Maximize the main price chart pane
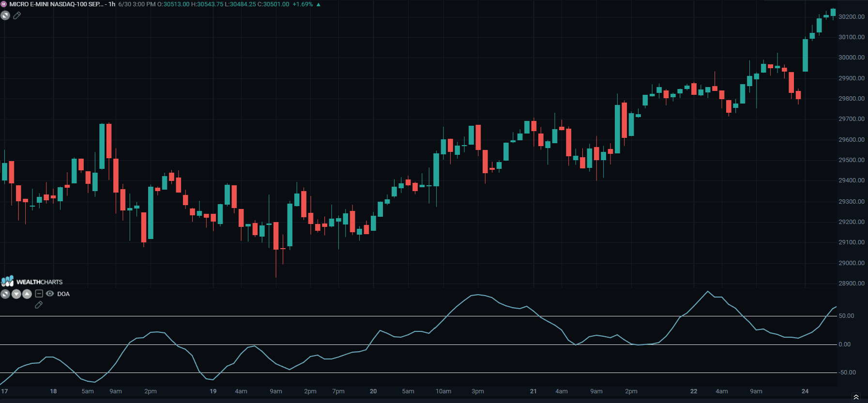The height and width of the screenshot is (403, 868). [x=5, y=15]
